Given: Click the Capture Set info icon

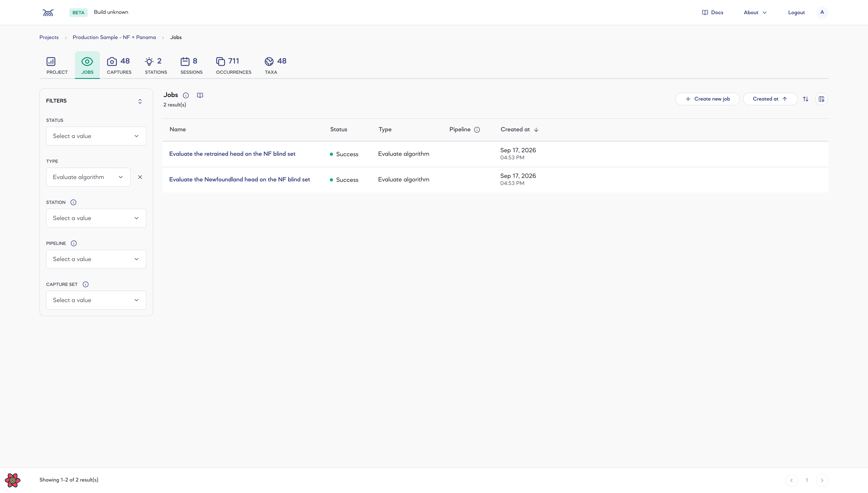Looking at the screenshot, I should click(86, 284).
